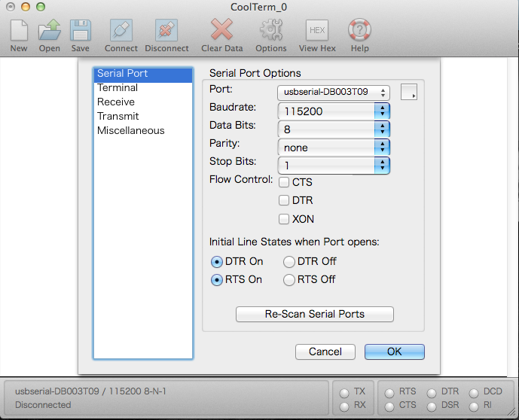The height and width of the screenshot is (420, 519).
Task: Click the Disconnect toolbar icon
Action: pyautogui.click(x=166, y=31)
